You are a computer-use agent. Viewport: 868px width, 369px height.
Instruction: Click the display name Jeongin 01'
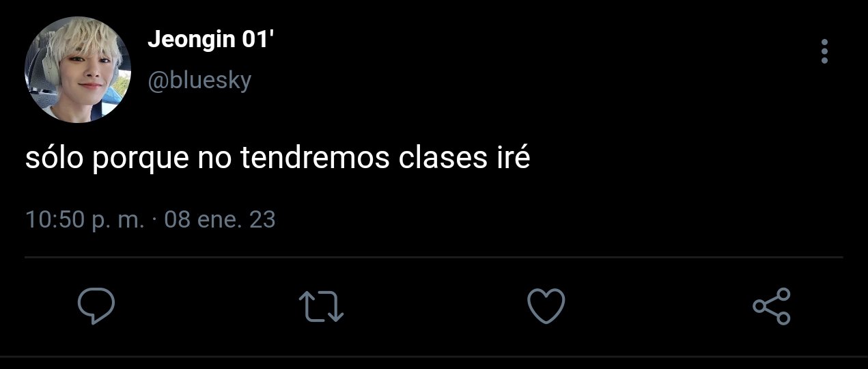point(210,41)
